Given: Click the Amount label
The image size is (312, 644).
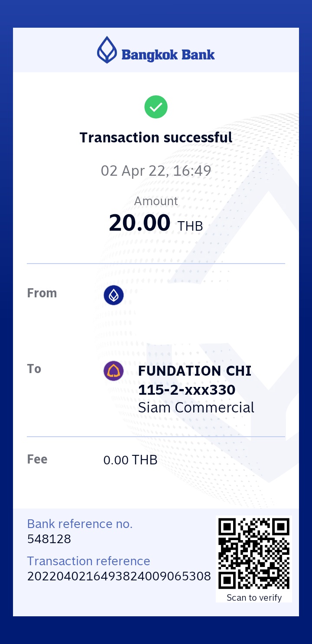Looking at the screenshot, I should 156,201.
